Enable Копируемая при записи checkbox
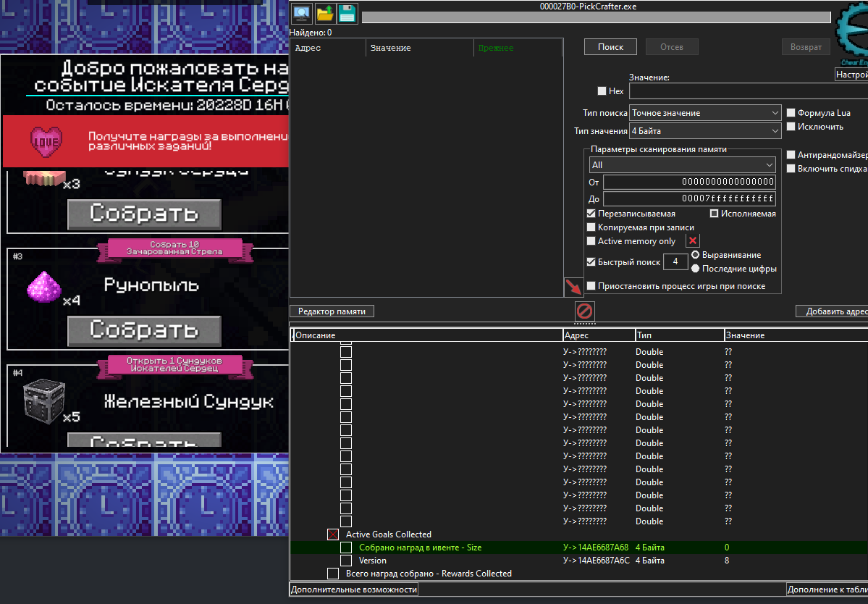868x604 pixels. (x=591, y=227)
